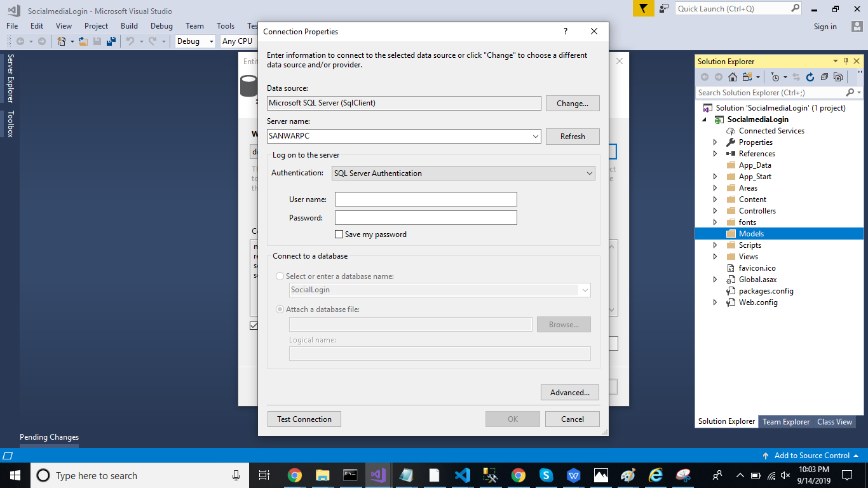Select Web.config in Solution Explorer
Image resolution: width=868 pixels, height=488 pixels.
point(758,302)
